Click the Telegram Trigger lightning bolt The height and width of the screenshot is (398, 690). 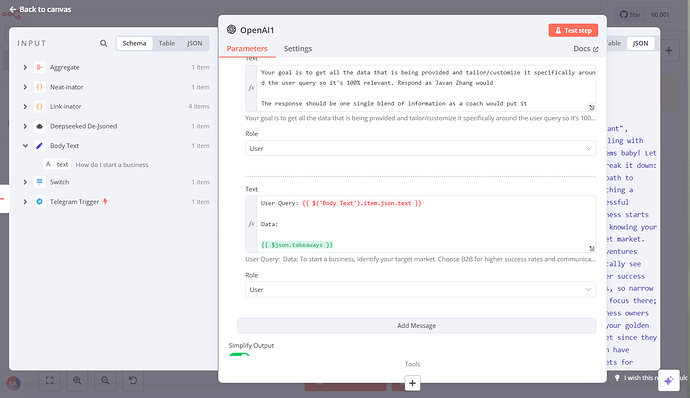pyautogui.click(x=105, y=202)
